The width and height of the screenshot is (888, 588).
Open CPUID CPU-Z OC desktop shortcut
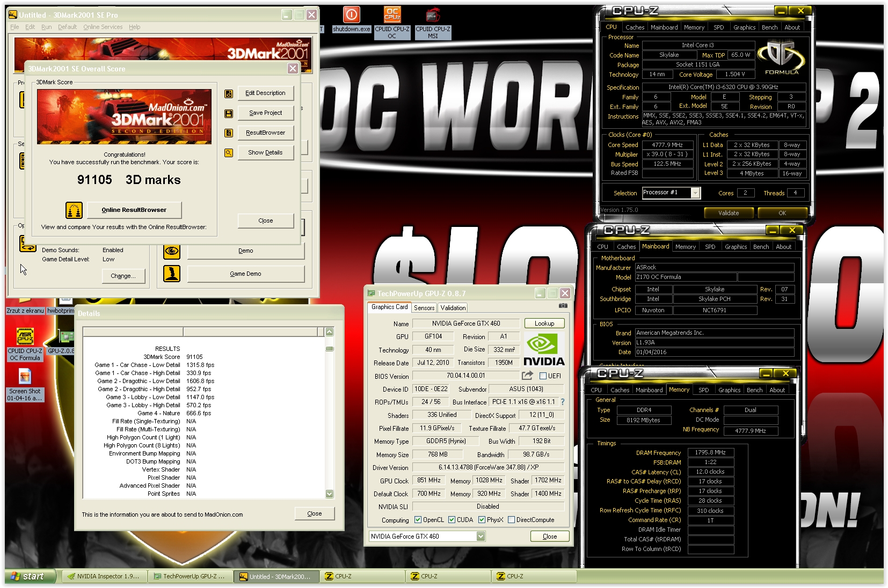pyautogui.click(x=392, y=23)
